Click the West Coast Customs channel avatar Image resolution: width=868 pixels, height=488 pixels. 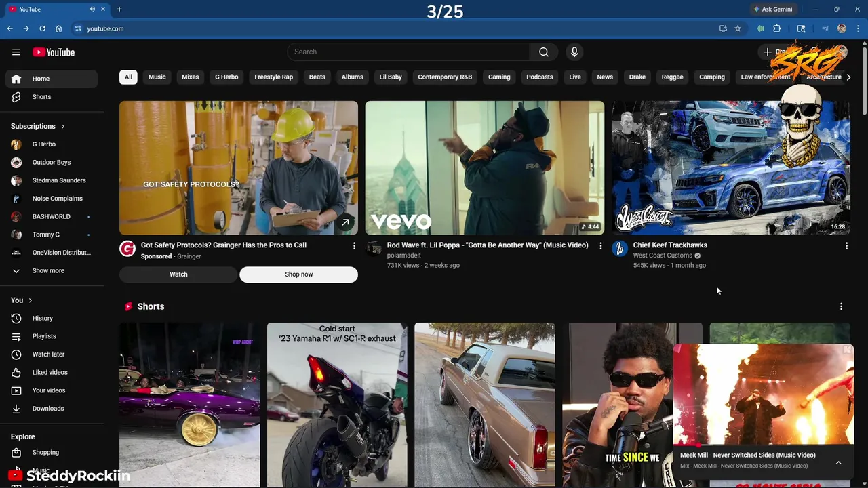pos(620,249)
